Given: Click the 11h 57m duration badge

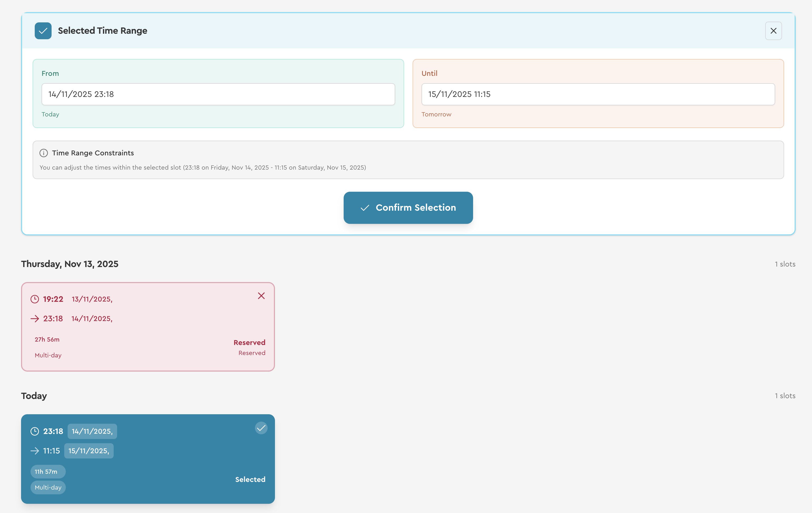Looking at the screenshot, I should point(48,471).
